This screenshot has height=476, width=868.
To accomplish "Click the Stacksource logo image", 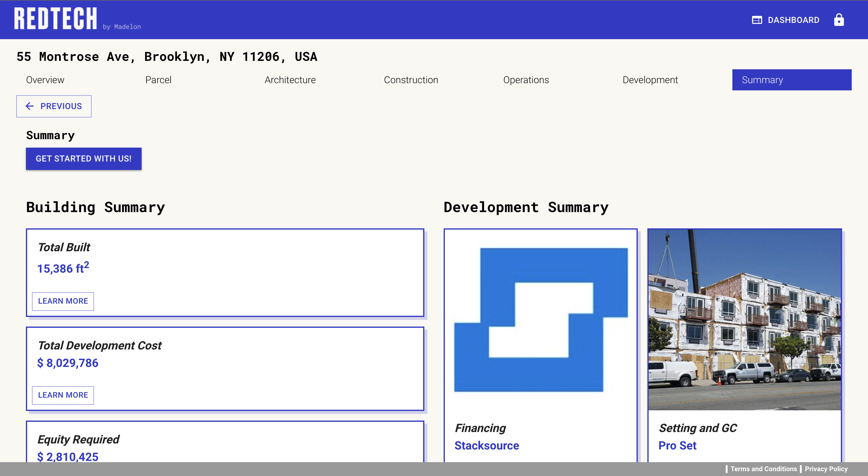I will click(x=540, y=320).
